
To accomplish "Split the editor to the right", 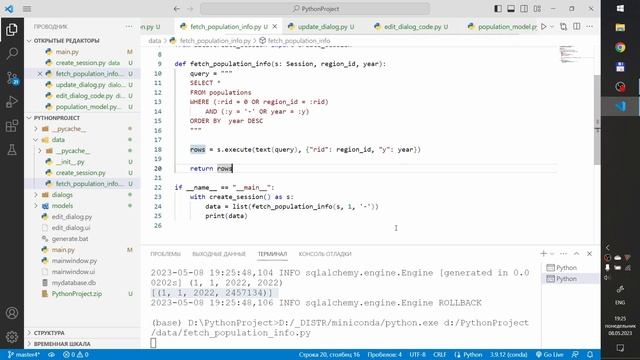I will point(577,27).
